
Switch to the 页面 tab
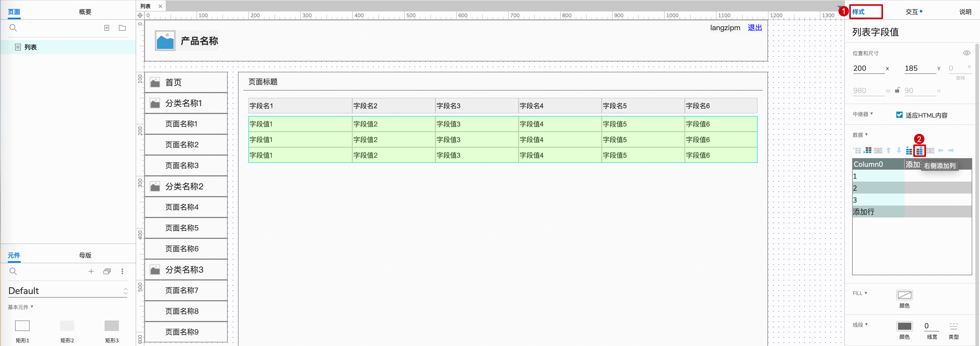coord(14,12)
